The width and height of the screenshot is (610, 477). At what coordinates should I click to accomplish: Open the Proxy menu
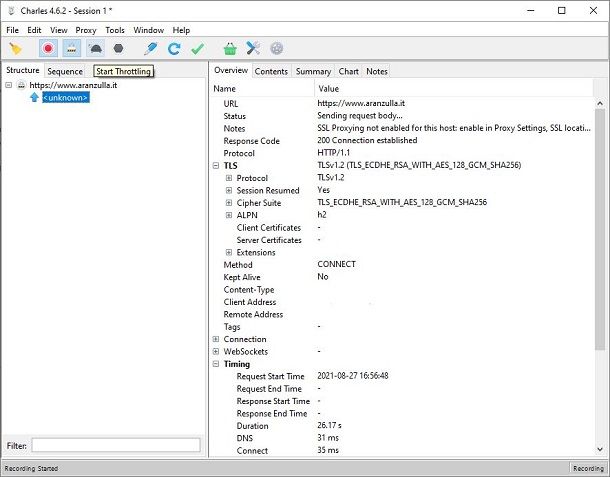pyautogui.click(x=86, y=30)
